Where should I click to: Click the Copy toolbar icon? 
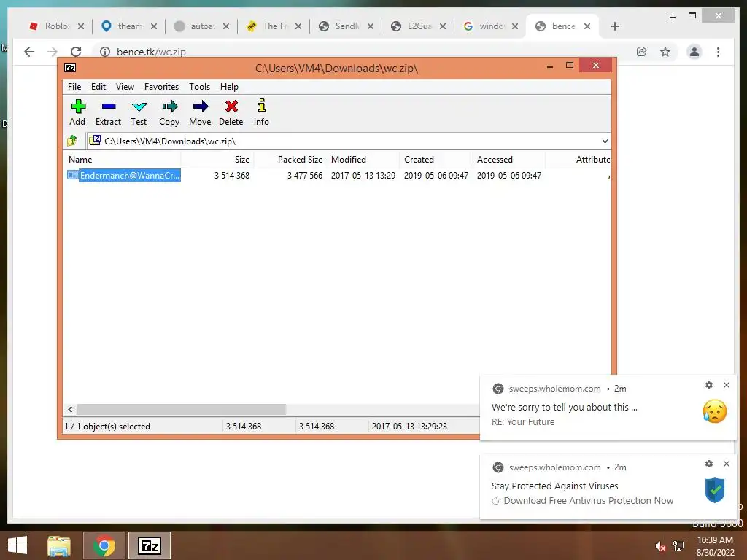click(x=169, y=112)
